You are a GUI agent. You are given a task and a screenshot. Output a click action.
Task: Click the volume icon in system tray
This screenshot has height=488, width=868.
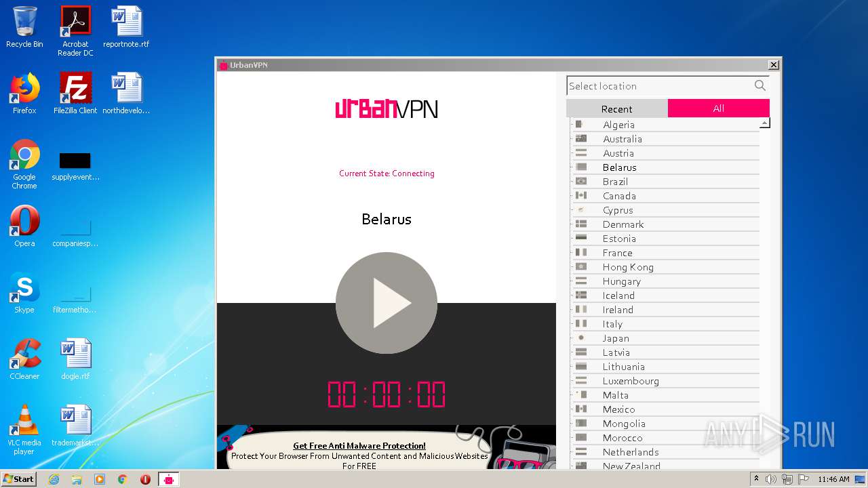771,479
